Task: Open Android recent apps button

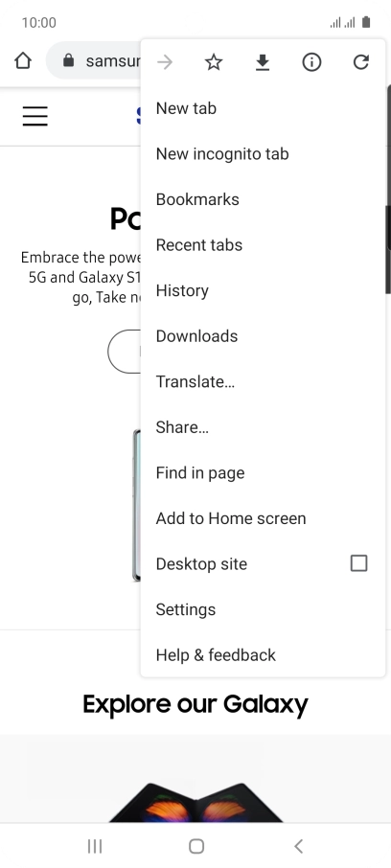Action: coord(95,846)
